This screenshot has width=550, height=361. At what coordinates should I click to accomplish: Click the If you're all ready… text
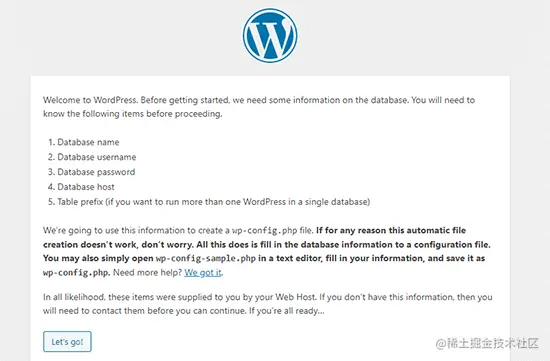click(x=287, y=311)
